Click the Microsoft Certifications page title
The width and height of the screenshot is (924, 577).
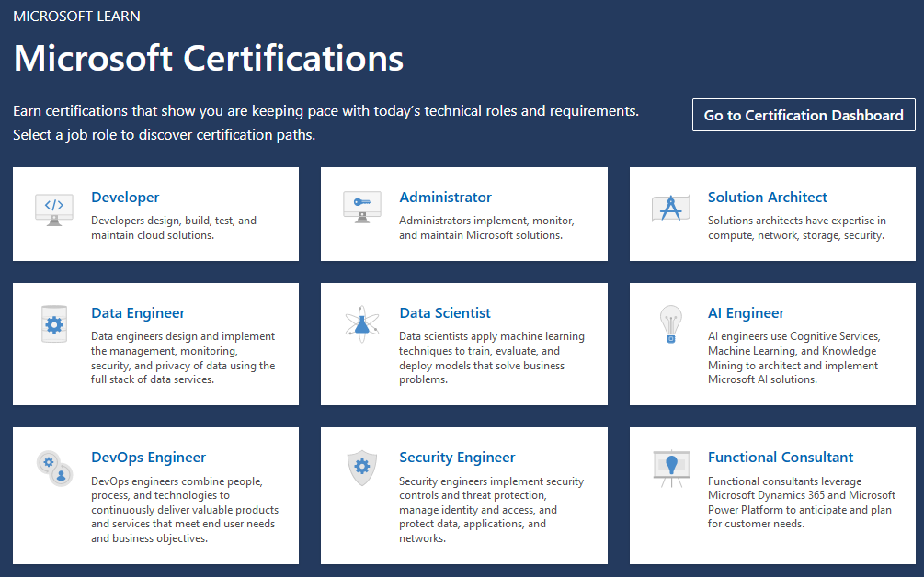[208, 58]
